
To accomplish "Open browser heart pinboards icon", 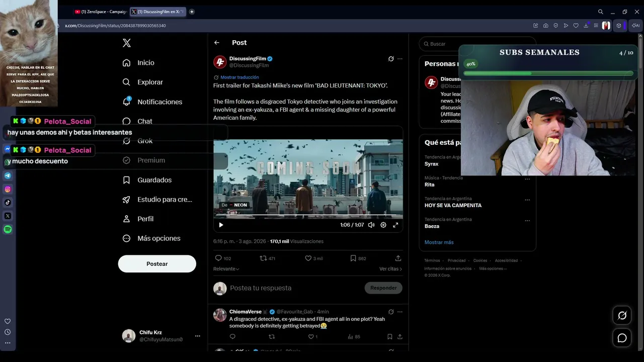I will click(x=576, y=26).
